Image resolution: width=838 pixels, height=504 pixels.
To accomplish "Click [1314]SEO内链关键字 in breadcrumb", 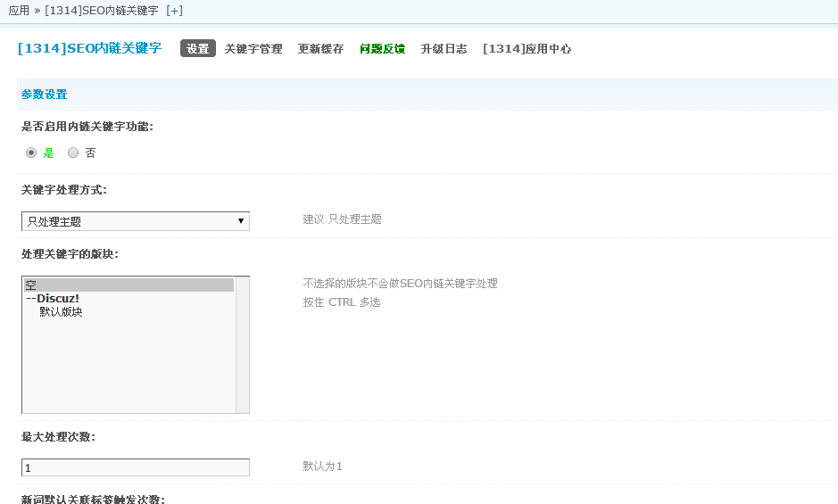I will tap(102, 11).
